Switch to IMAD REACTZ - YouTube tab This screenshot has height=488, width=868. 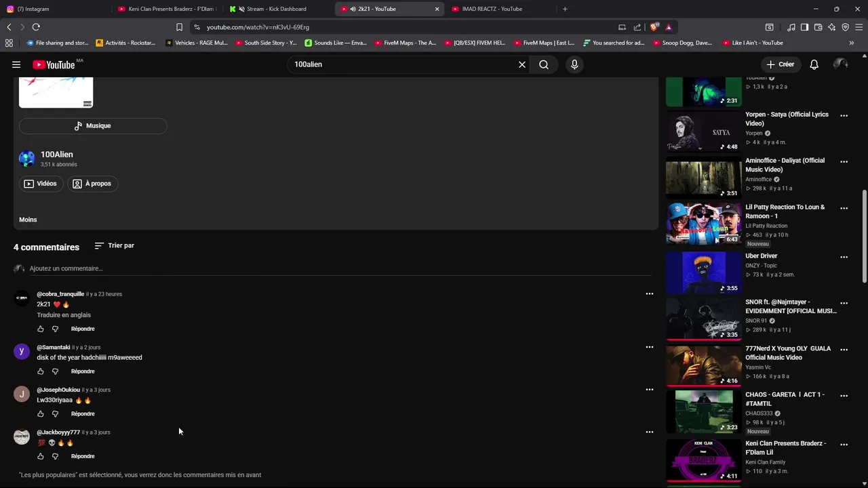pos(500,9)
